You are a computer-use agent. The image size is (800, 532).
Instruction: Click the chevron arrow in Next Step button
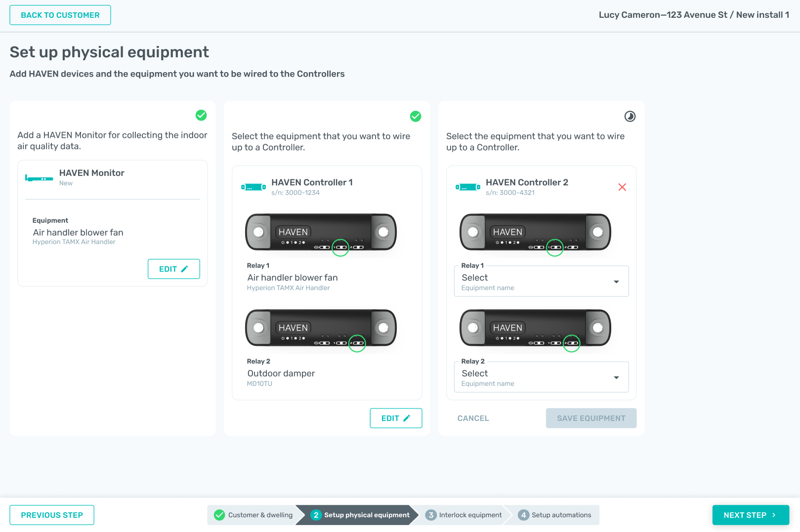774,515
